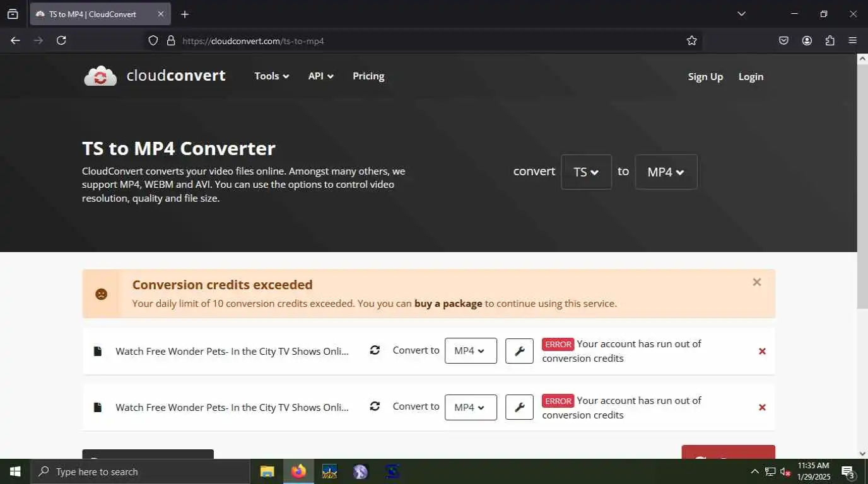Follow the buy a package link
The width and height of the screenshot is (868, 484).
pyautogui.click(x=448, y=303)
